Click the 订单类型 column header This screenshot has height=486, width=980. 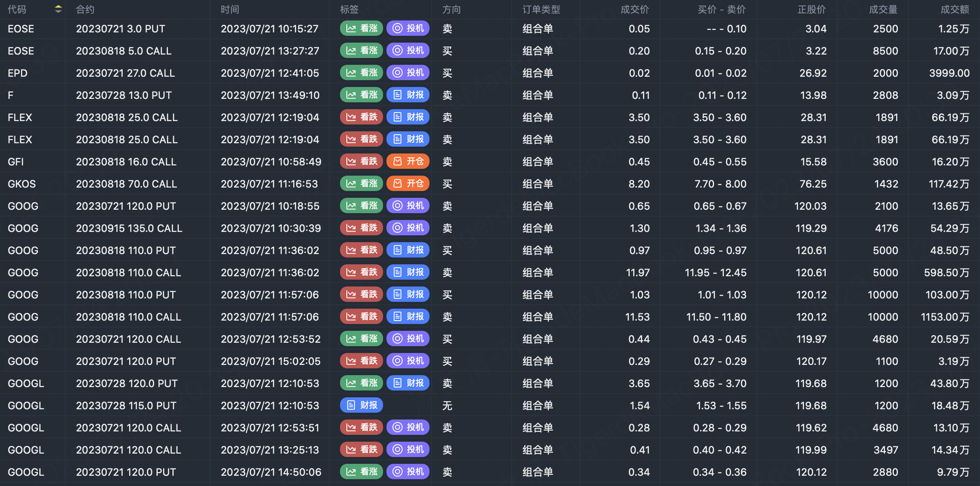point(541,9)
